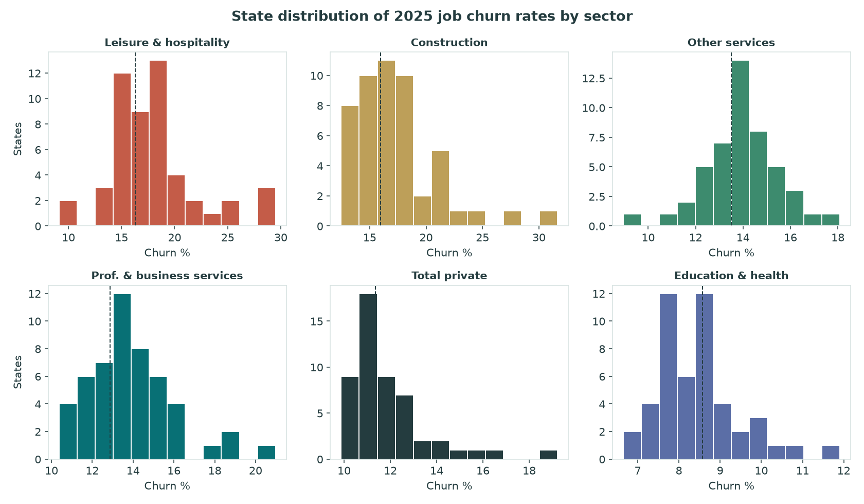Screen dimensions: 864x504
Task: Click the tallest bar in the Construction histogram
Action: [386, 143]
